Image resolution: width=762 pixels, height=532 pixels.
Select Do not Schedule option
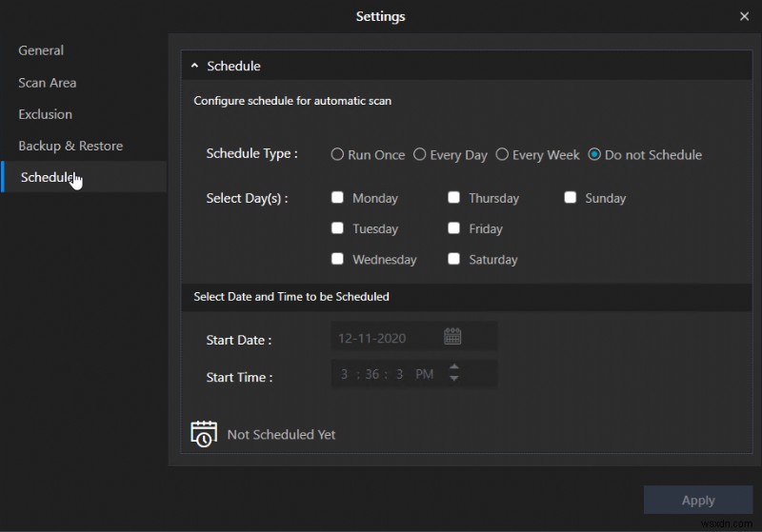(594, 154)
